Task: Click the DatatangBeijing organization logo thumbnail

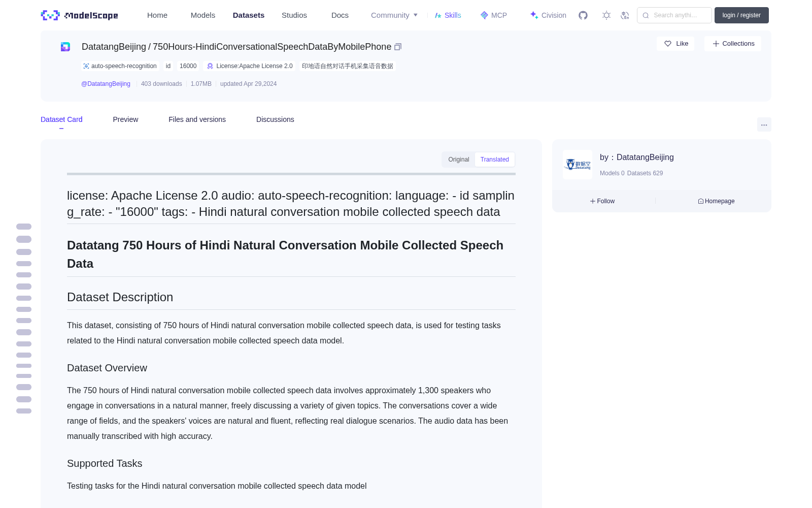Action: (x=578, y=165)
